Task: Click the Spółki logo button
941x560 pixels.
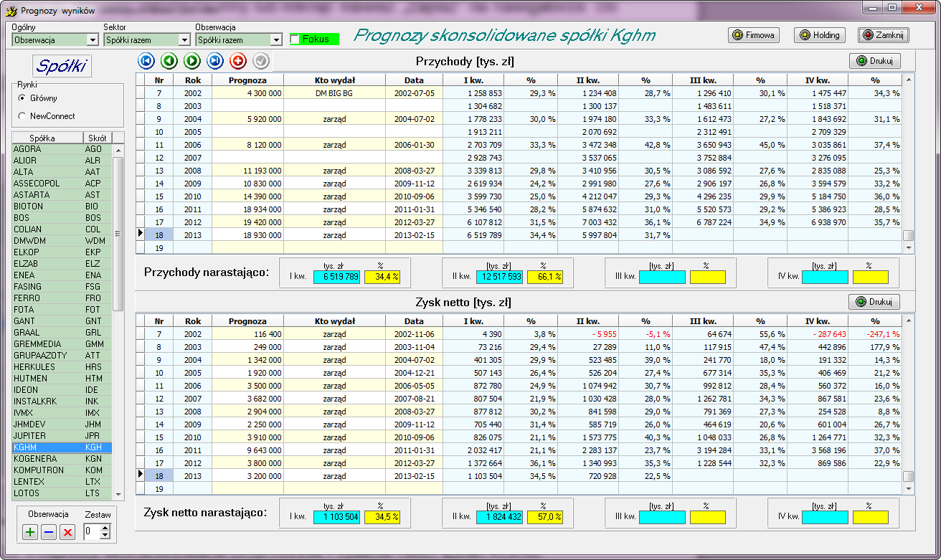Action: pos(62,66)
